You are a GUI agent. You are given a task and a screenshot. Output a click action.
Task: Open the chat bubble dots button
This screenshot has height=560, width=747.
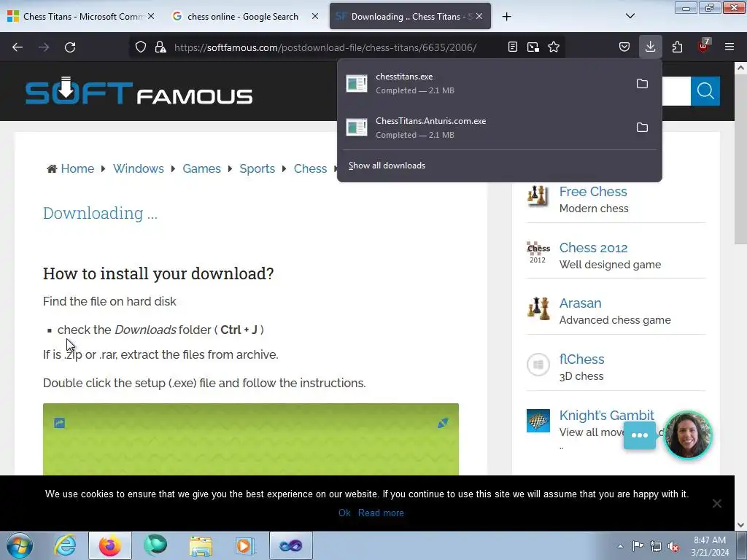pos(639,435)
